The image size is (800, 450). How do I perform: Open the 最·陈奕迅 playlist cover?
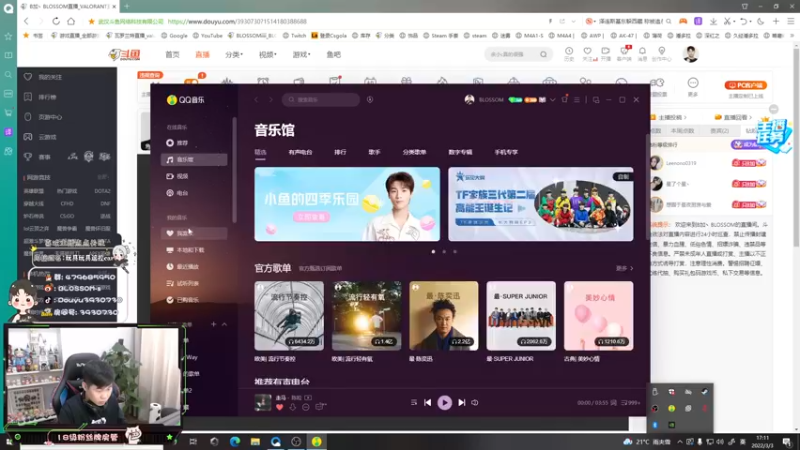point(444,316)
